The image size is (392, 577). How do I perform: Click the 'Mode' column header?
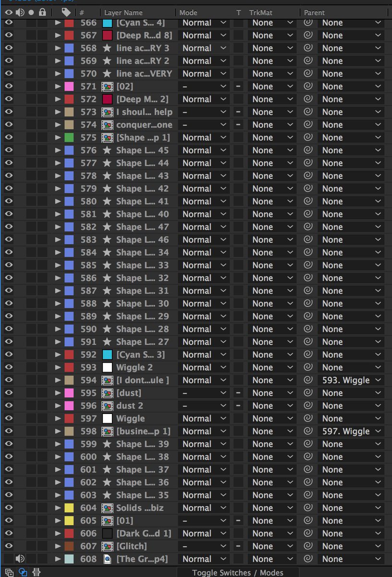(187, 13)
